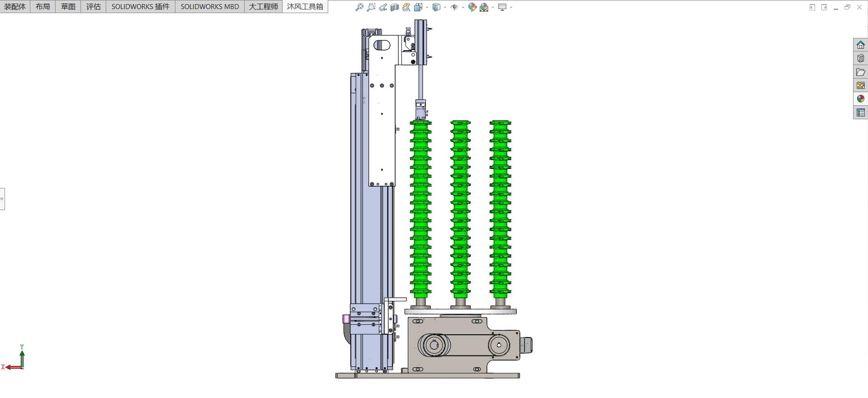This screenshot has height=398, width=868.
Task: Click the Edit Appearance icon
Action: pos(472,7)
